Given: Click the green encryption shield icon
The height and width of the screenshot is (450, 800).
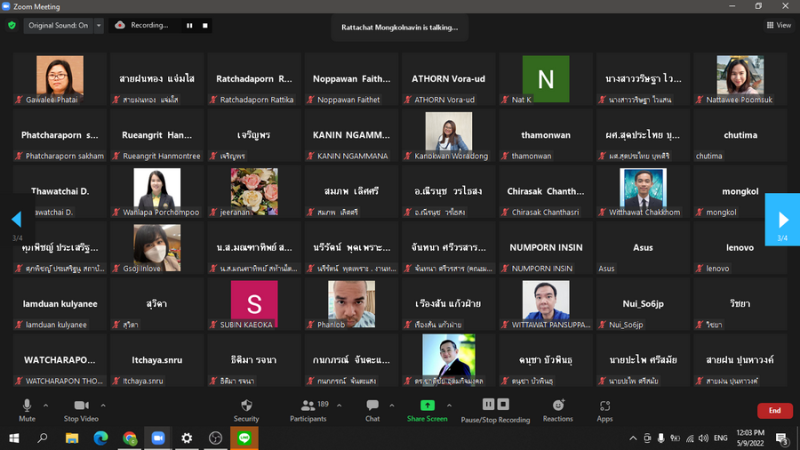Looking at the screenshot, I should point(12,25).
